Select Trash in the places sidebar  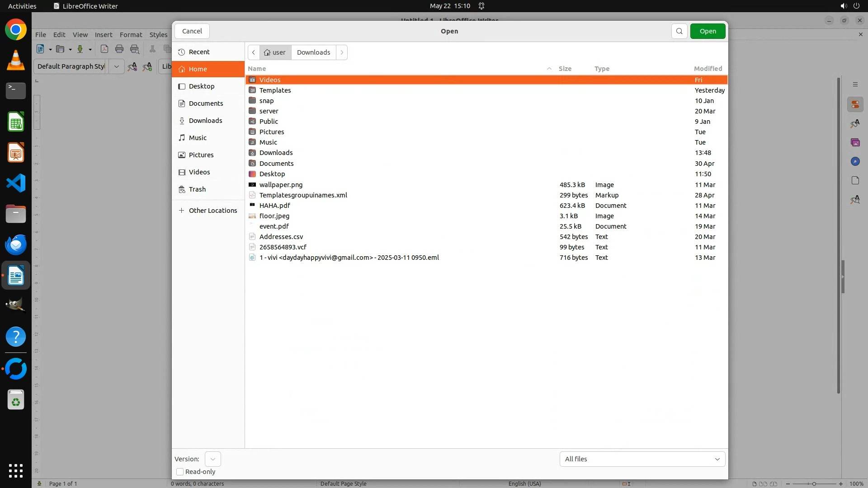[x=197, y=189]
